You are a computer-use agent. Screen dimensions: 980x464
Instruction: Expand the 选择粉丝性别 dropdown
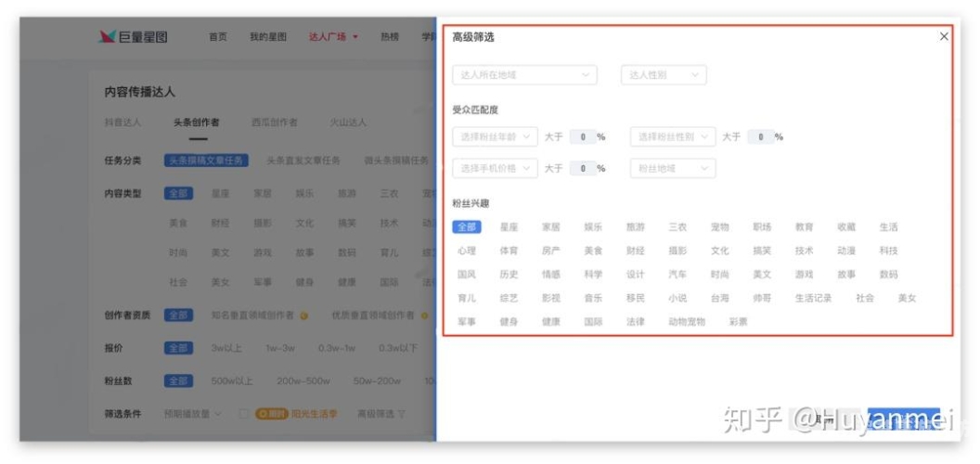pos(673,137)
